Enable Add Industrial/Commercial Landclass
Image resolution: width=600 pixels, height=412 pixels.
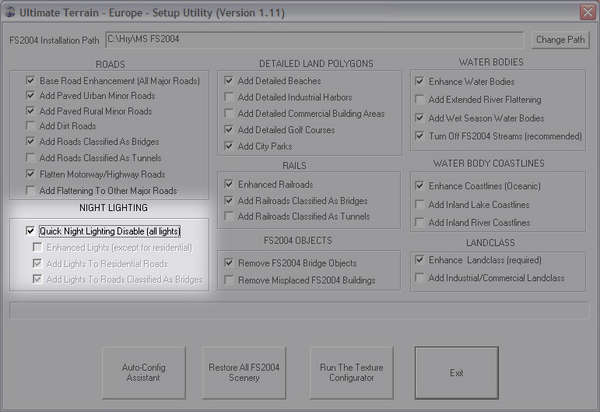420,277
